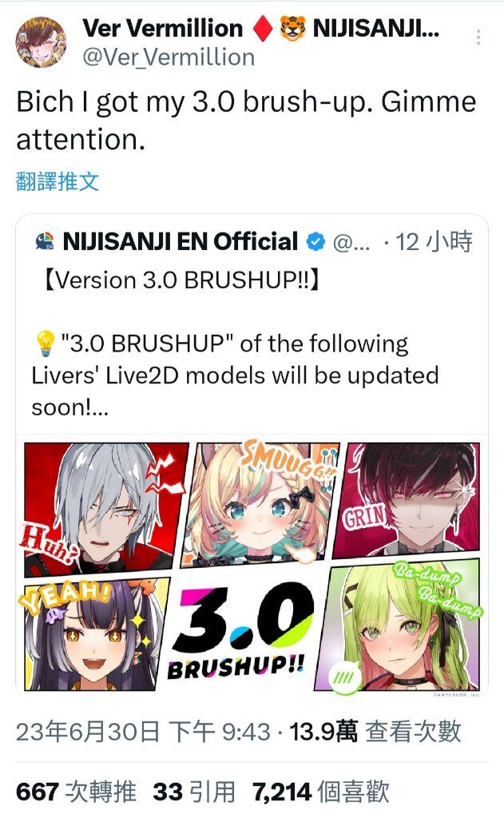View the 667 retweets list

tap(76, 792)
